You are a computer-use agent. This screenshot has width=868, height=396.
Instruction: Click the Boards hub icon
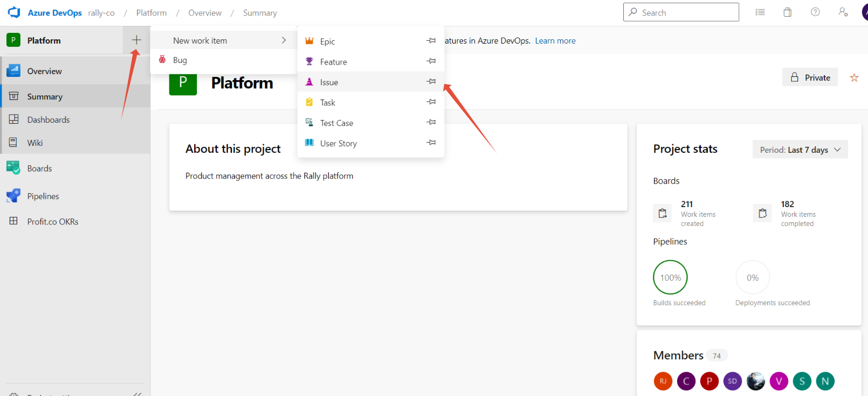13,168
